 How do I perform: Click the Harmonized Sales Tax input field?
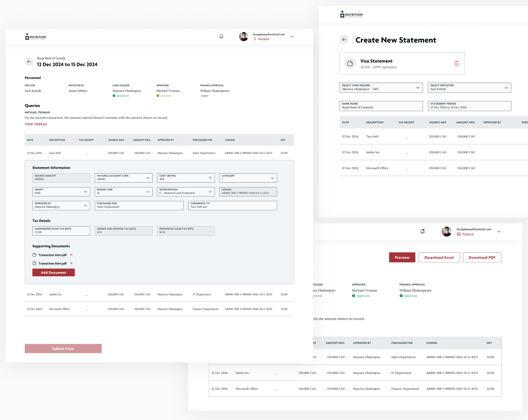point(61,231)
